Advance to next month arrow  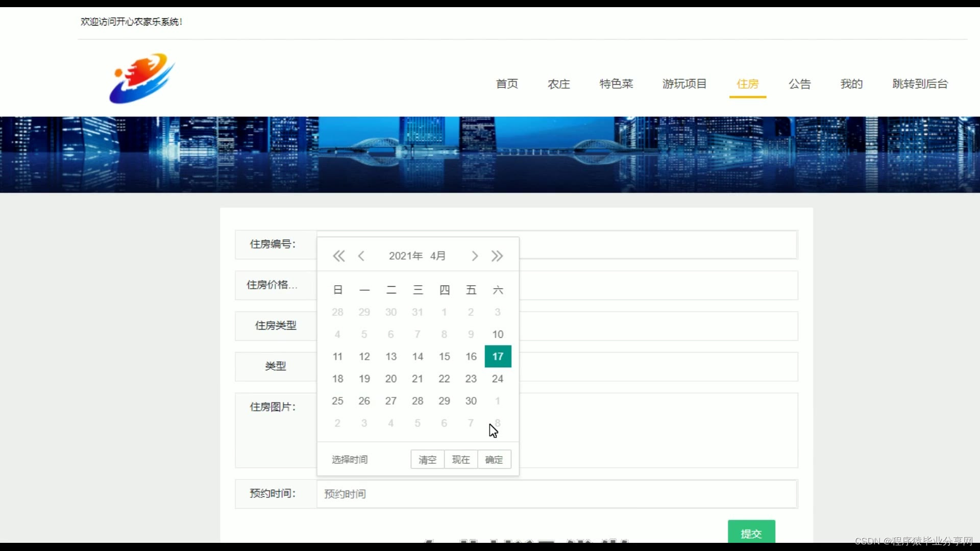coord(475,256)
